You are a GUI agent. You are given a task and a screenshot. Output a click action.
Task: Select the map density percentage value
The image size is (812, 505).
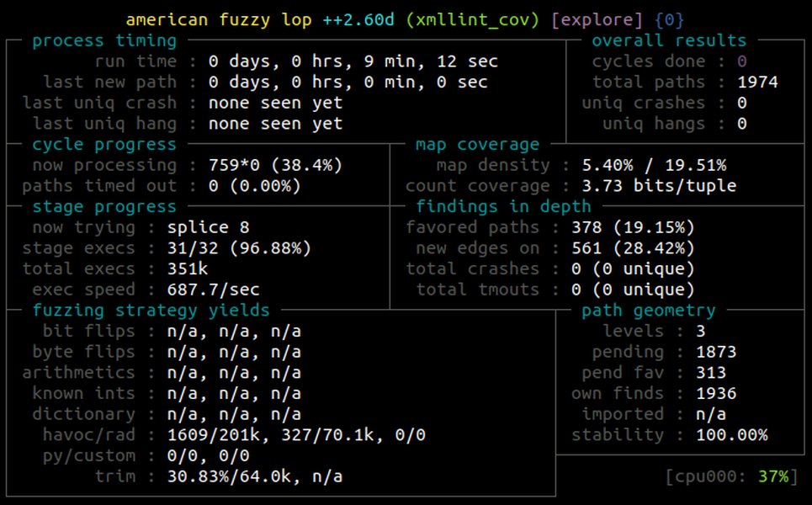click(654, 165)
